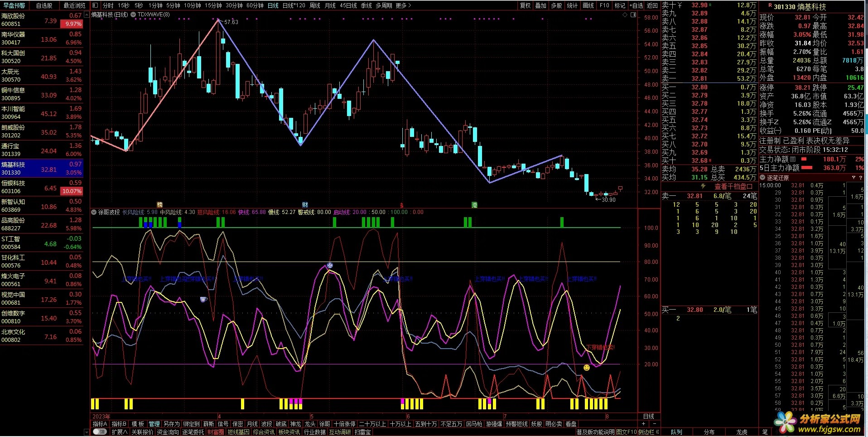The height and width of the screenshot is (437, 868).
Task: Select the 徐哥 indicator tab
Action: click(325, 424)
